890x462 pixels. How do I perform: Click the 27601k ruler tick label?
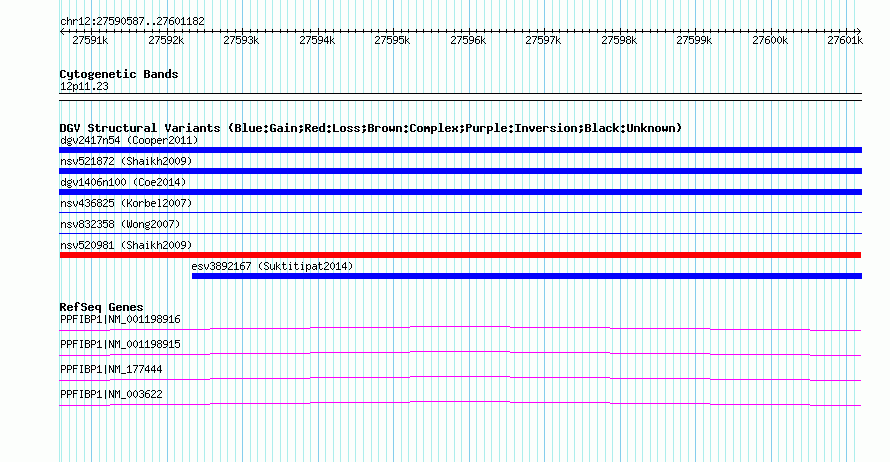[x=845, y=40]
